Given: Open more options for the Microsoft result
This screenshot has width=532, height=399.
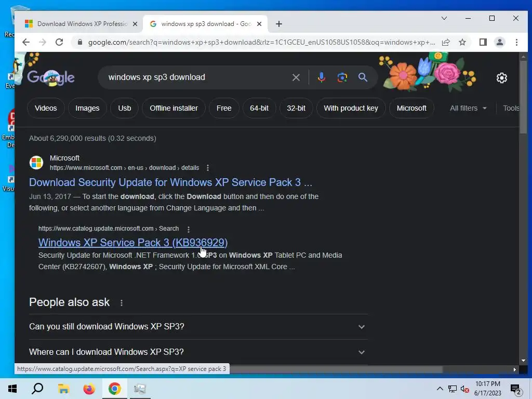Looking at the screenshot, I should coord(208,168).
